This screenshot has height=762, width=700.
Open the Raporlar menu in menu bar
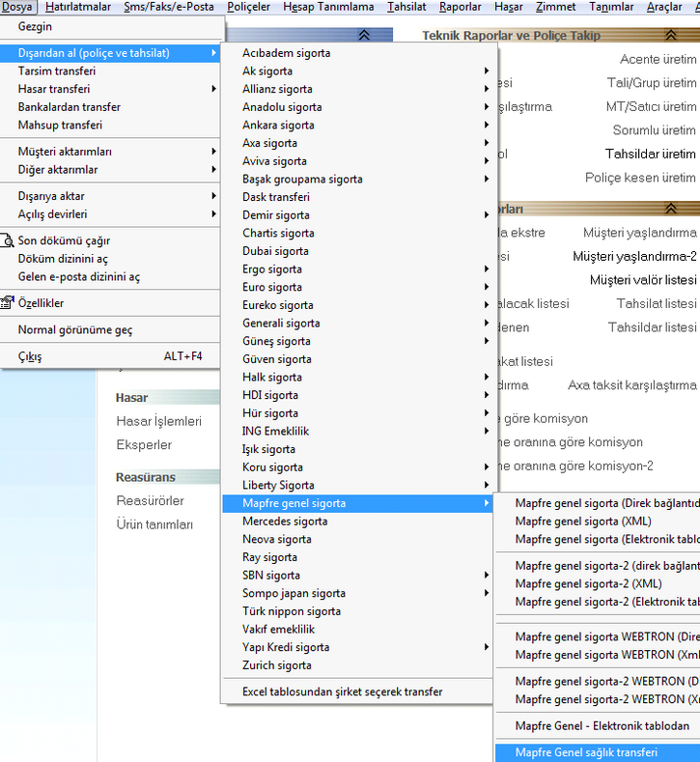(x=460, y=7)
